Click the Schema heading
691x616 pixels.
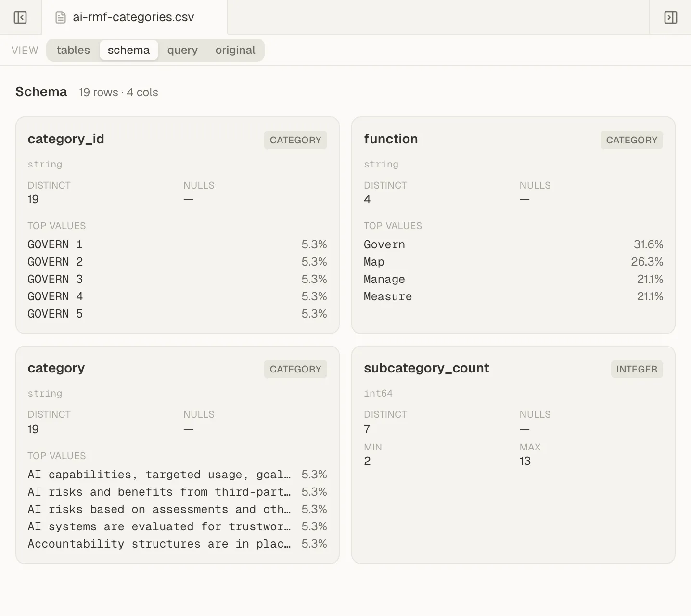41,92
